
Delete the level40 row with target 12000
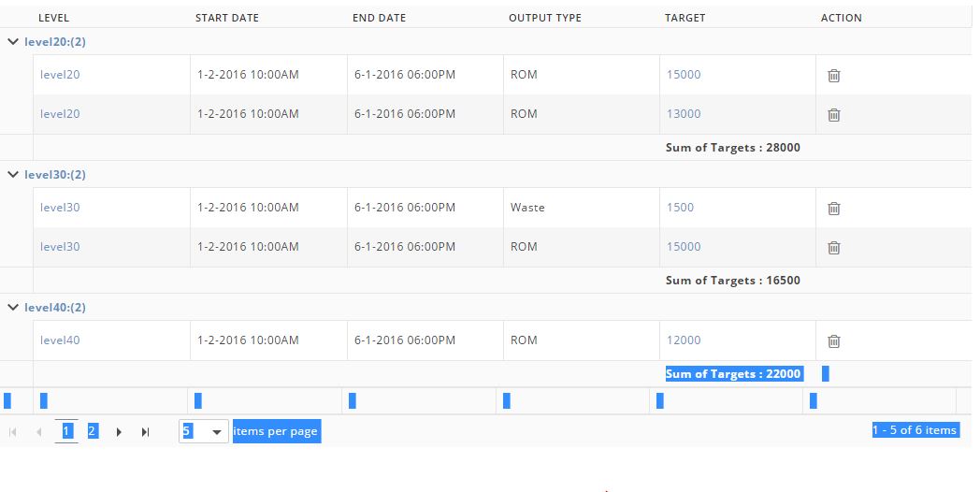point(834,341)
